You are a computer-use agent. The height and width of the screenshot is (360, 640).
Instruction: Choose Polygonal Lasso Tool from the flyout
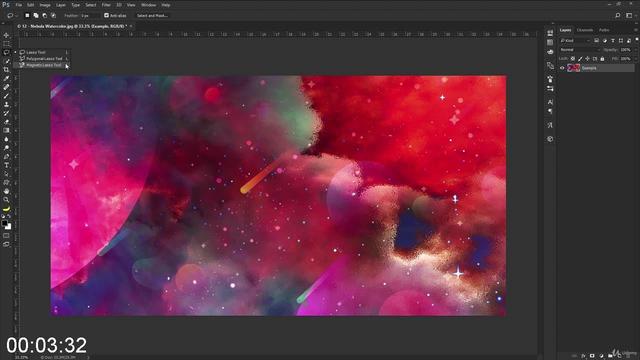tap(43, 58)
